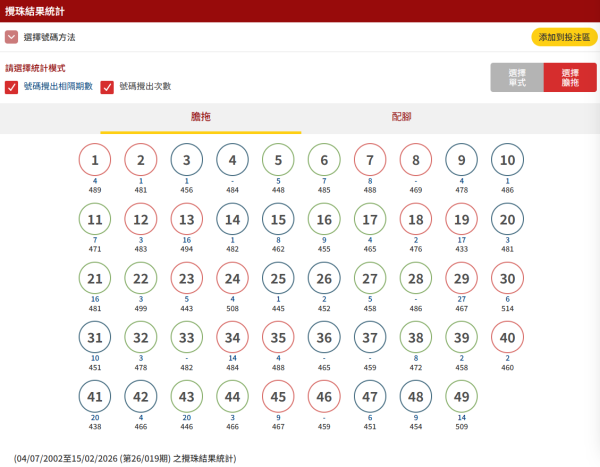Switch to 選擇單式 mode
600x467 pixels.
pos(517,77)
